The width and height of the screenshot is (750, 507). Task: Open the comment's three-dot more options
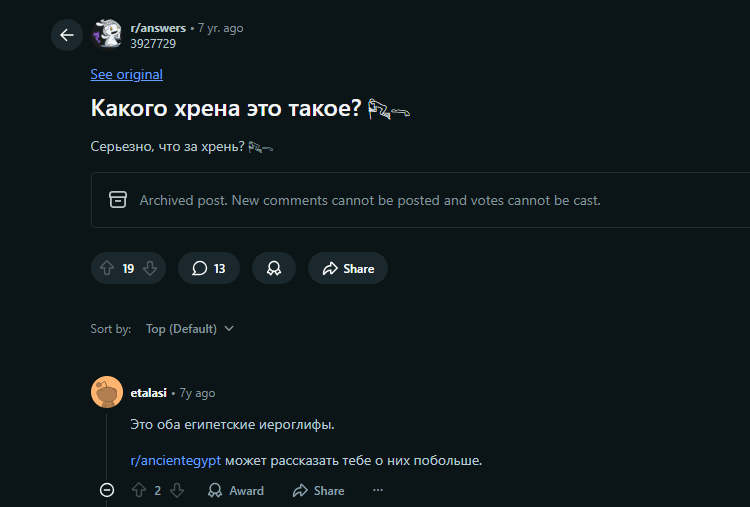point(377,490)
